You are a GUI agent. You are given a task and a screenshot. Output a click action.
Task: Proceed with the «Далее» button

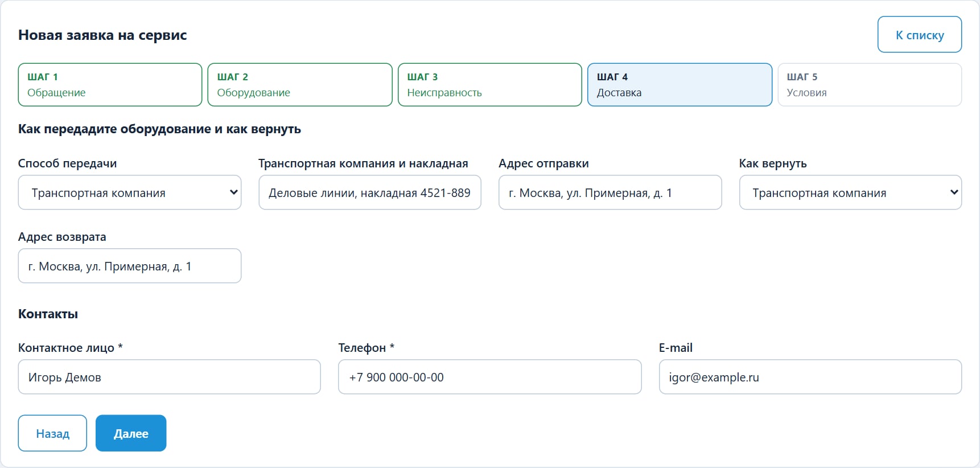coord(131,433)
